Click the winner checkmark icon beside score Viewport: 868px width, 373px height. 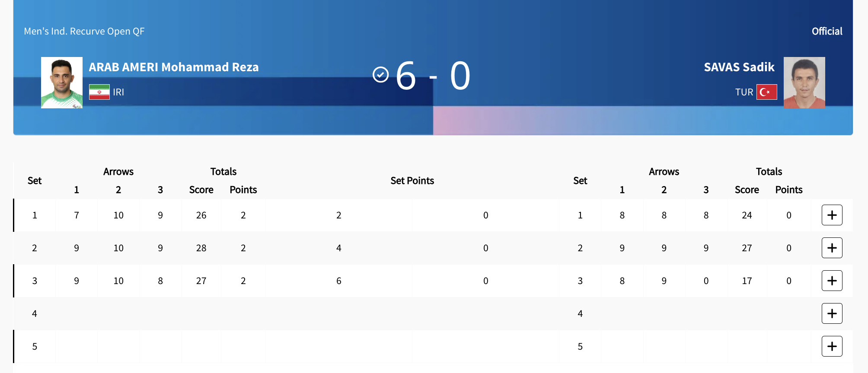381,75
